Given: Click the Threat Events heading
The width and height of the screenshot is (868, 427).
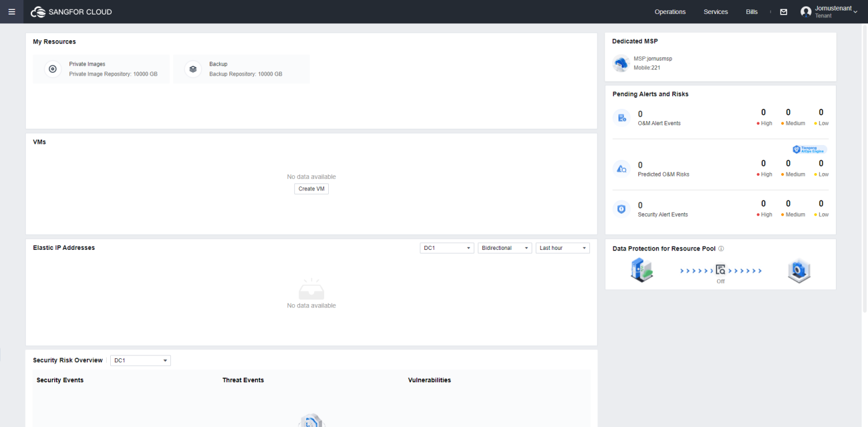Looking at the screenshot, I should (x=243, y=380).
